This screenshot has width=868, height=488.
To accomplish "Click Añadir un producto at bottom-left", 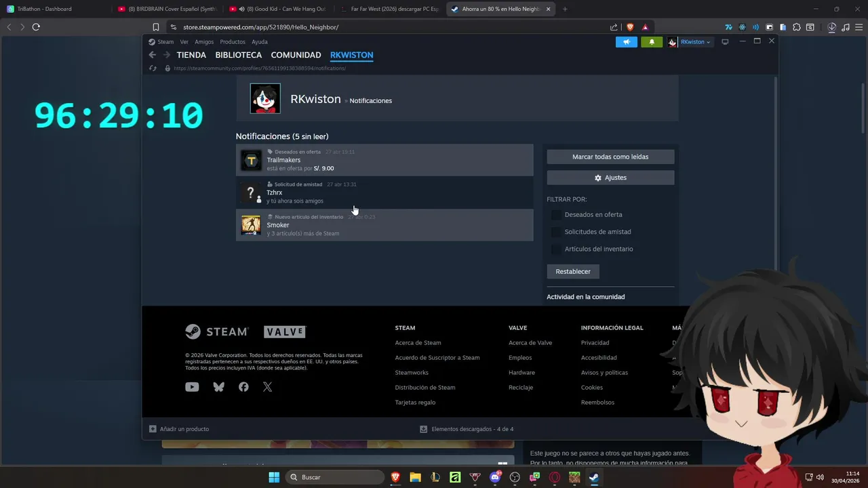I will tap(179, 429).
